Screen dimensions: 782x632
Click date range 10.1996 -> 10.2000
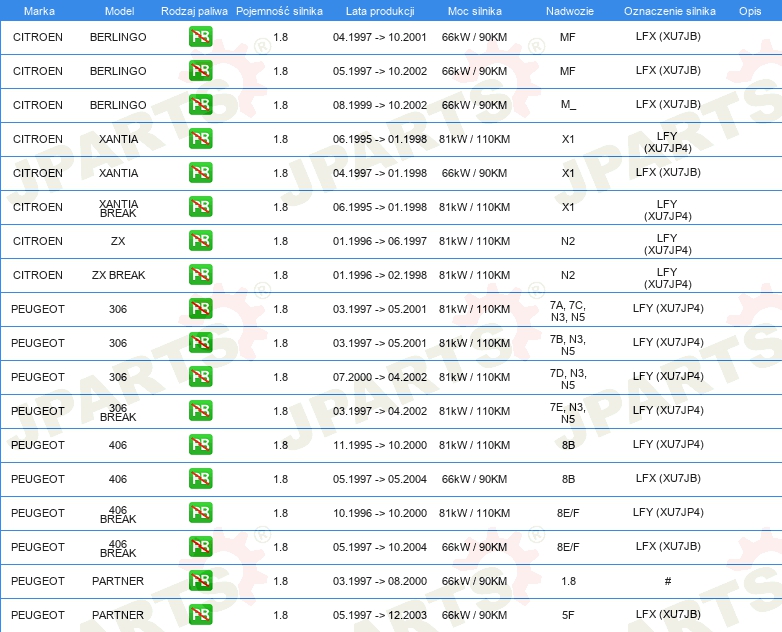[380, 513]
